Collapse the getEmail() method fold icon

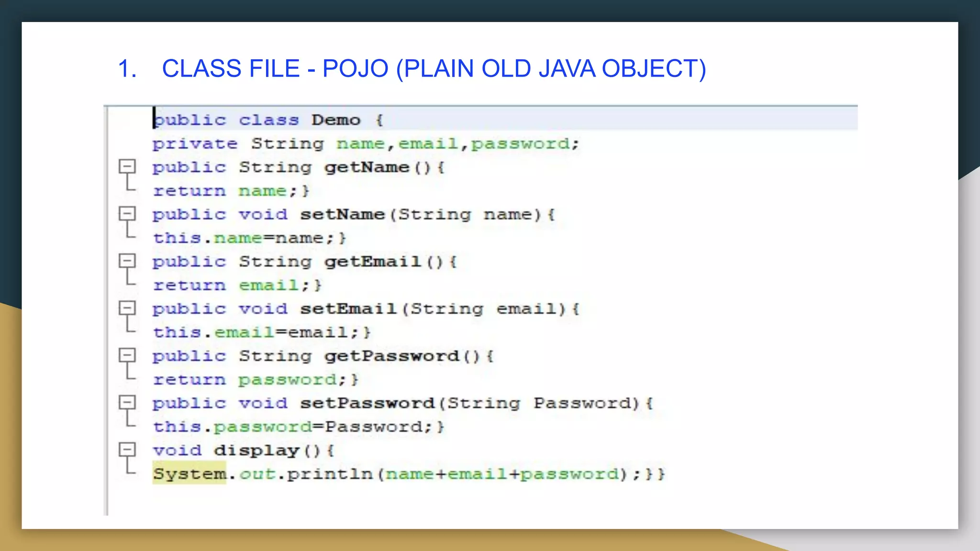[127, 261]
